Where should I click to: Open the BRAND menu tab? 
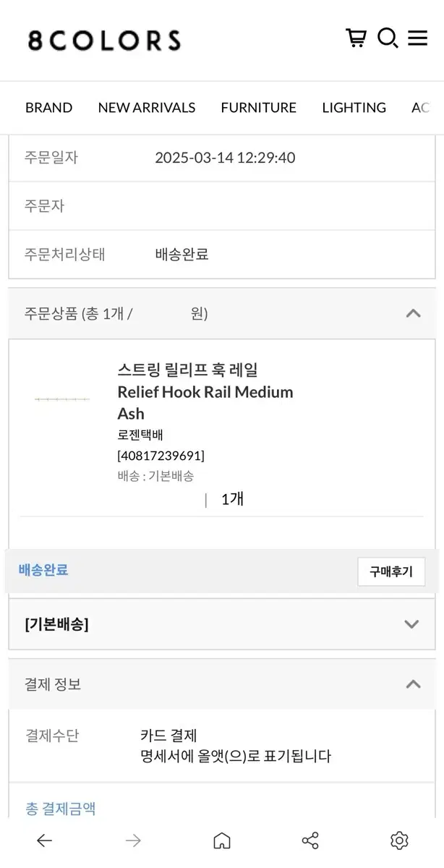[x=48, y=108]
